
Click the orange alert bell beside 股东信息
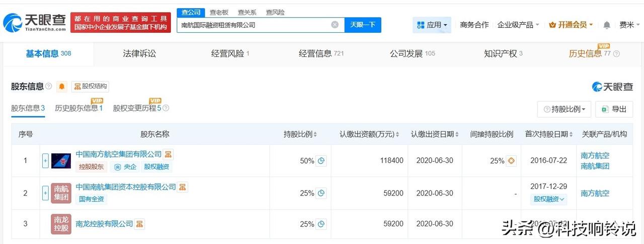(62, 86)
